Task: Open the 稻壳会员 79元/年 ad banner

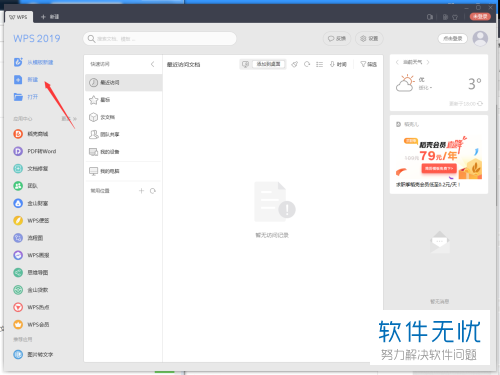Action: click(x=439, y=158)
